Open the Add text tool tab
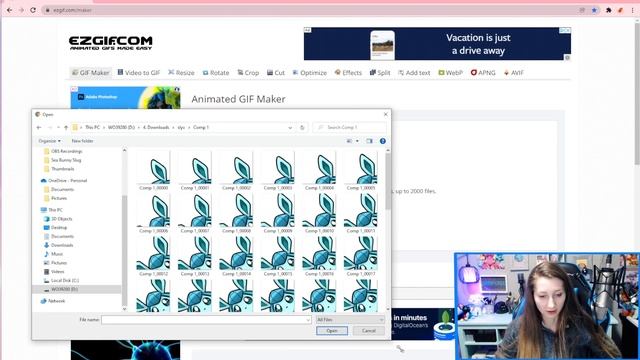 414,73
